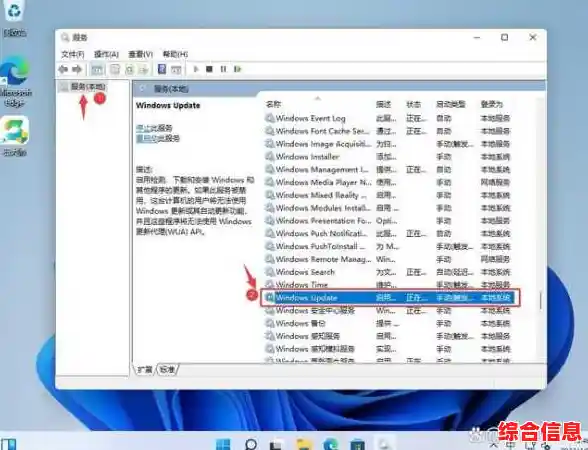Select the highlighted Windows Update row
This screenshot has width=588, height=450.
390,298
